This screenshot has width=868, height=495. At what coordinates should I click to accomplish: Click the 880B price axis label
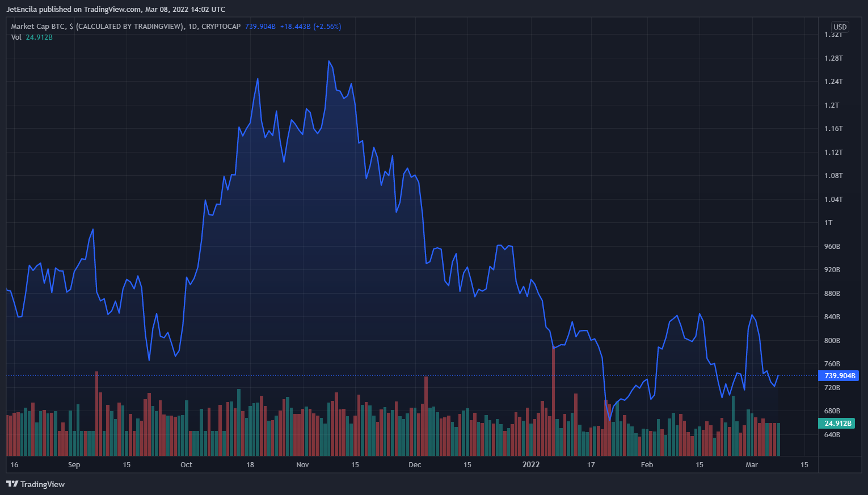(832, 293)
